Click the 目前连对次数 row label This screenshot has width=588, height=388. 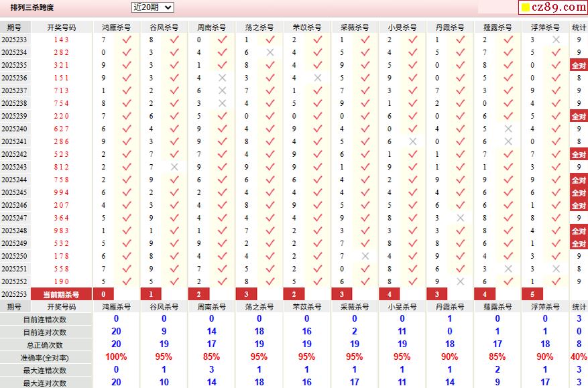45,332
